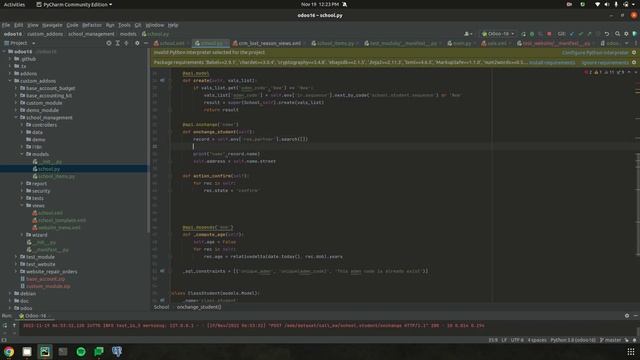Dismiss the invalid interpreter banner gear

click(634, 53)
